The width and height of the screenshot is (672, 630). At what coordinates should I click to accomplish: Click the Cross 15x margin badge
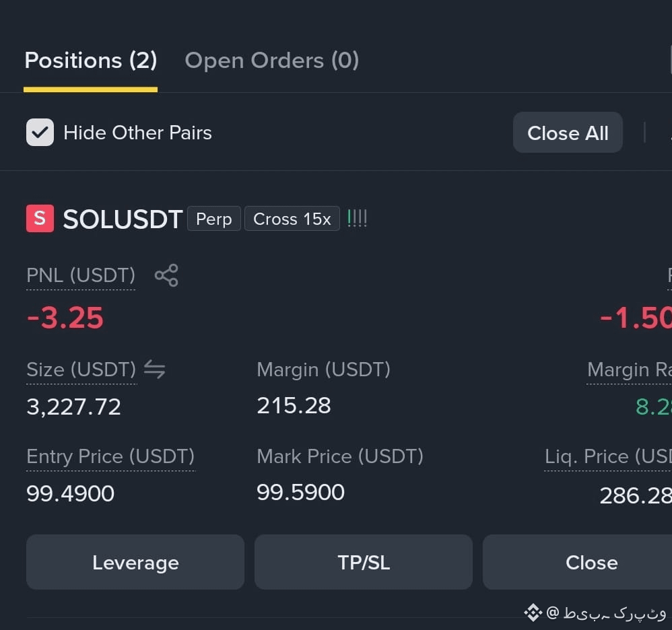click(x=292, y=219)
